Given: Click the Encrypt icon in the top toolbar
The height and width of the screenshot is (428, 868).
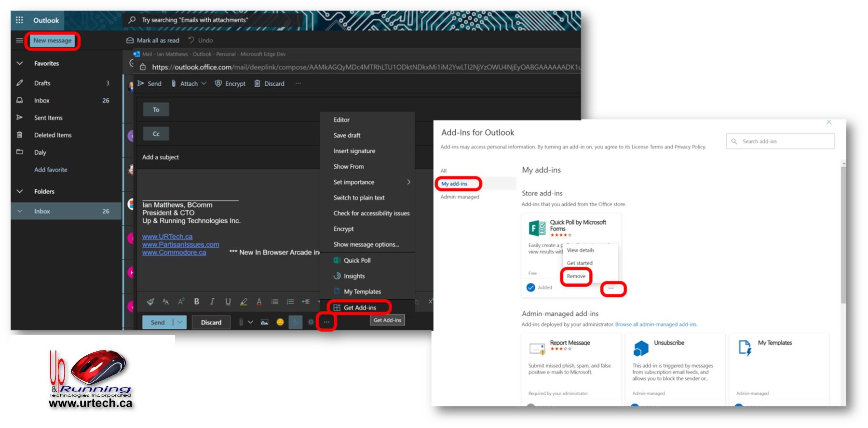Looking at the screenshot, I should click(x=218, y=83).
